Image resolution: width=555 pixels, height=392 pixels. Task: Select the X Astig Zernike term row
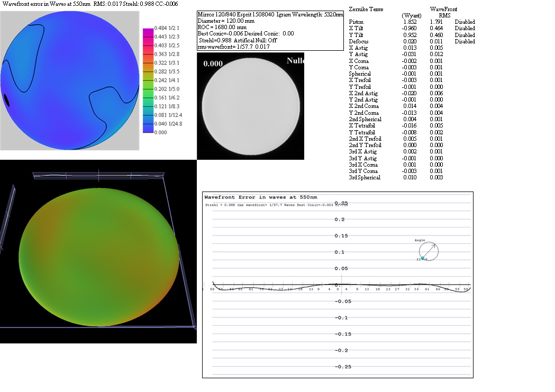[x=358, y=48]
